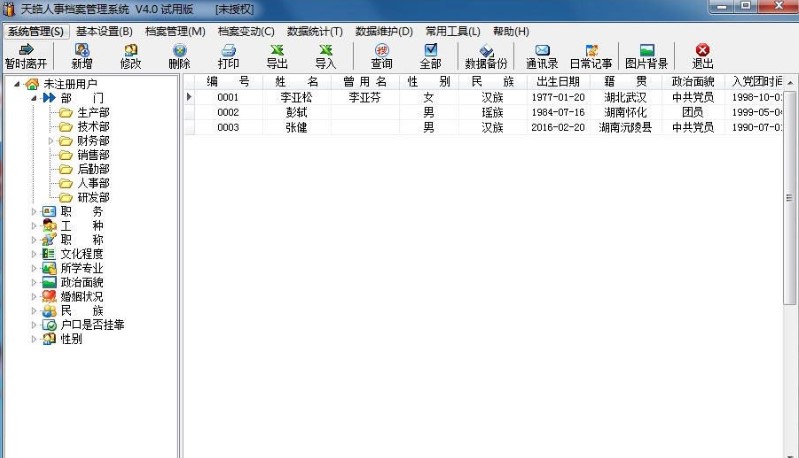
Task: Click the 编号 column header
Action: tap(228, 82)
